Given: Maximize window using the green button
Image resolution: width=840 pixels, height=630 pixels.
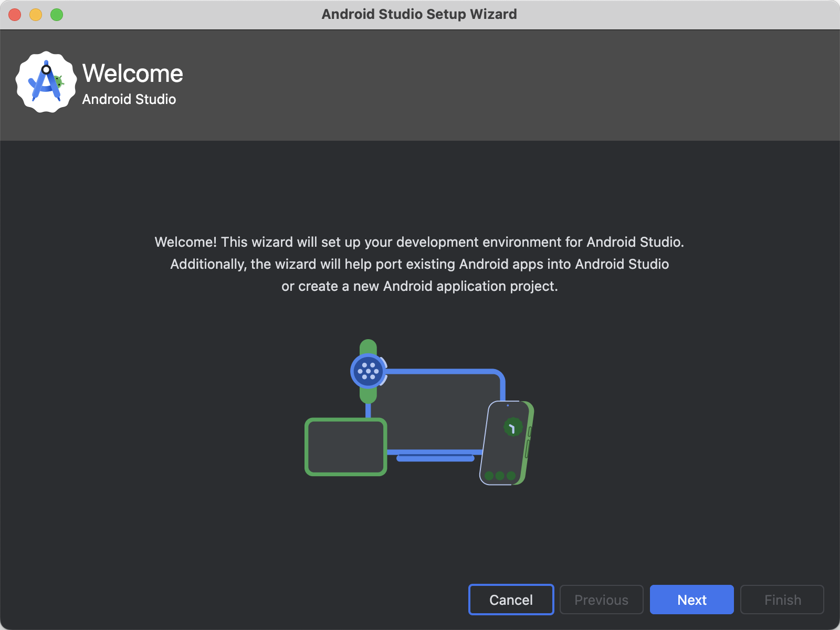Looking at the screenshot, I should tap(57, 15).
